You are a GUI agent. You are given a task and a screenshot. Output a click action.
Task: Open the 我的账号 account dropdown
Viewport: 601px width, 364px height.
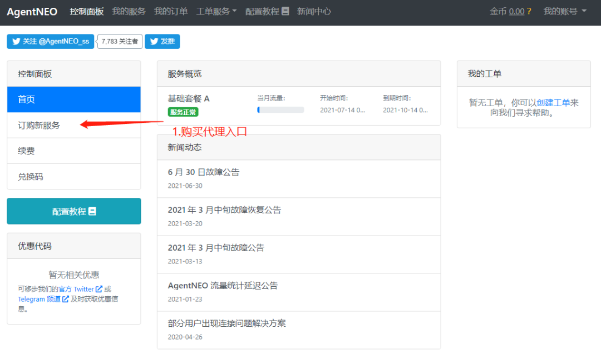click(564, 11)
